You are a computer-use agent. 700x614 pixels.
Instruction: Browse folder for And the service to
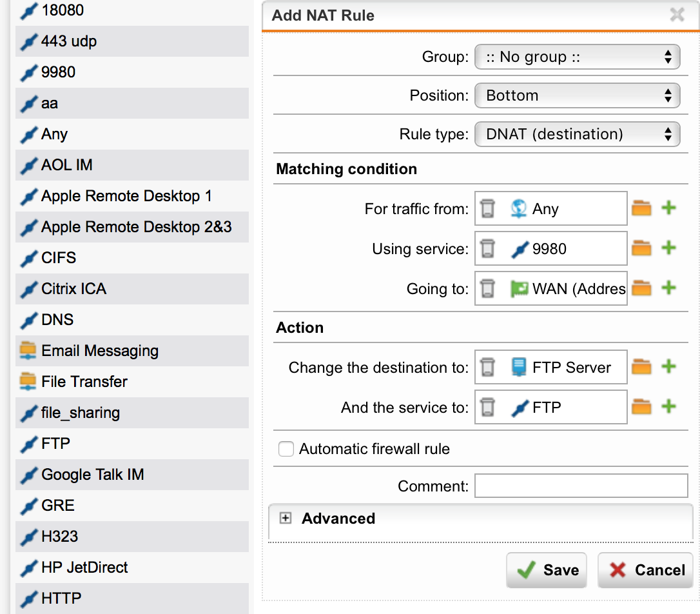(x=641, y=407)
